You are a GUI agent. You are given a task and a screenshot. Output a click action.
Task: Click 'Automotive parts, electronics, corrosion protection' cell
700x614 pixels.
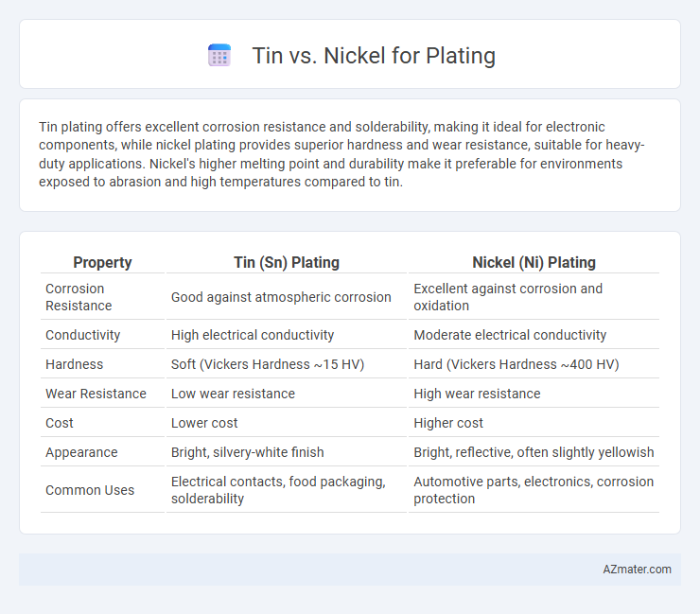click(534, 490)
